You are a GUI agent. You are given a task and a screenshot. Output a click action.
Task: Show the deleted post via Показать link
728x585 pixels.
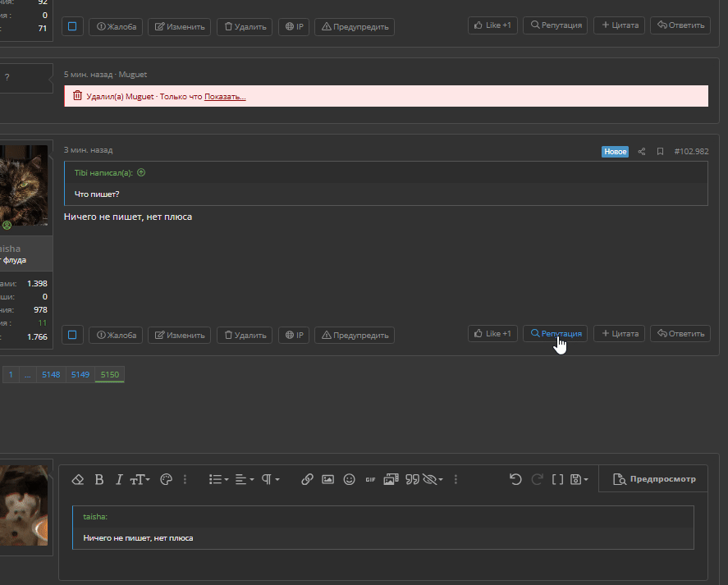tap(225, 97)
